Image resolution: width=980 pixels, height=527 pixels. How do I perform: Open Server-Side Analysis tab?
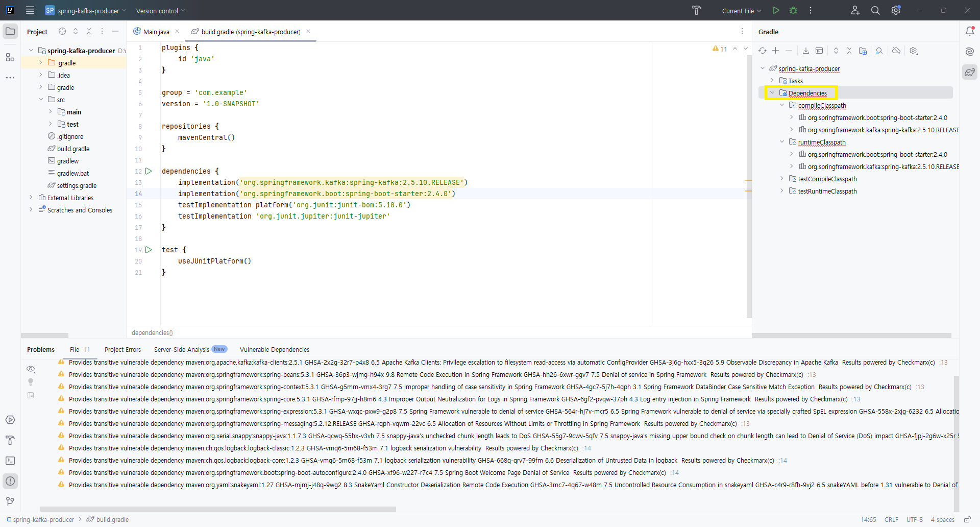click(x=190, y=350)
